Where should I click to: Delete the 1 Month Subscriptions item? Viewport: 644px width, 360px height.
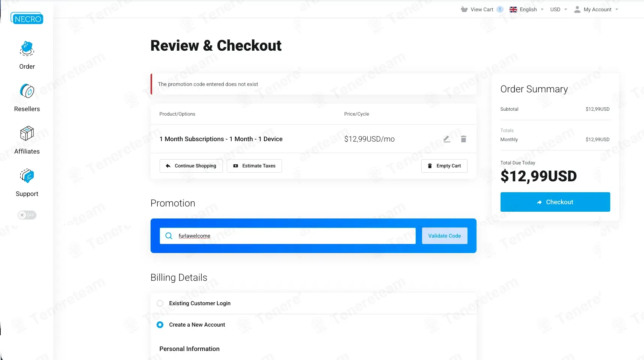point(463,139)
